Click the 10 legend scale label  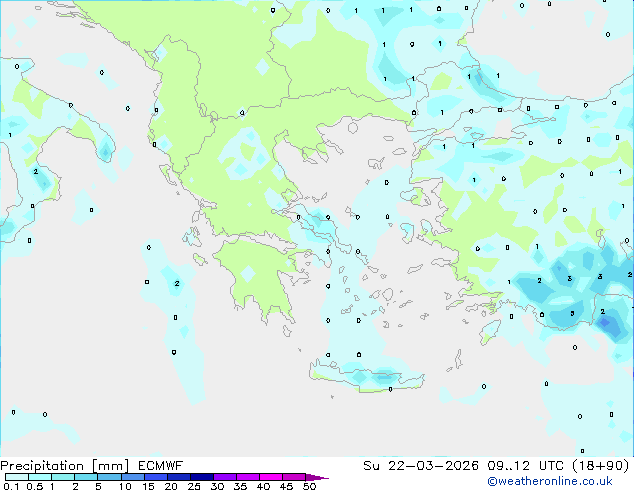click(x=125, y=486)
